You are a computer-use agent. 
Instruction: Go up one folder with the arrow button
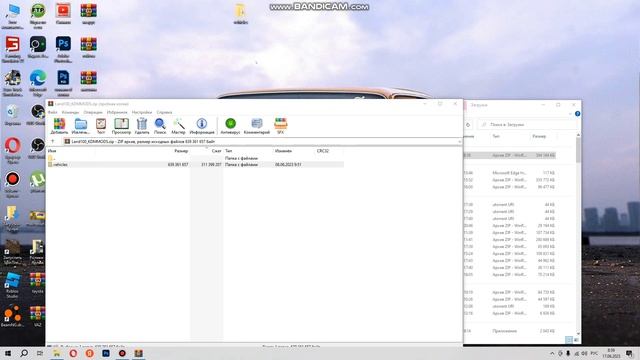[x=53, y=142]
